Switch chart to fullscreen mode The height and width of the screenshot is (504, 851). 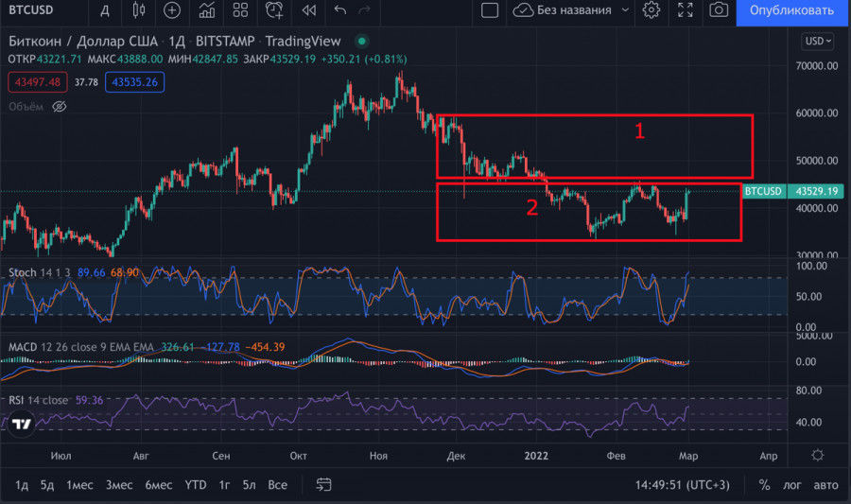[x=686, y=10]
